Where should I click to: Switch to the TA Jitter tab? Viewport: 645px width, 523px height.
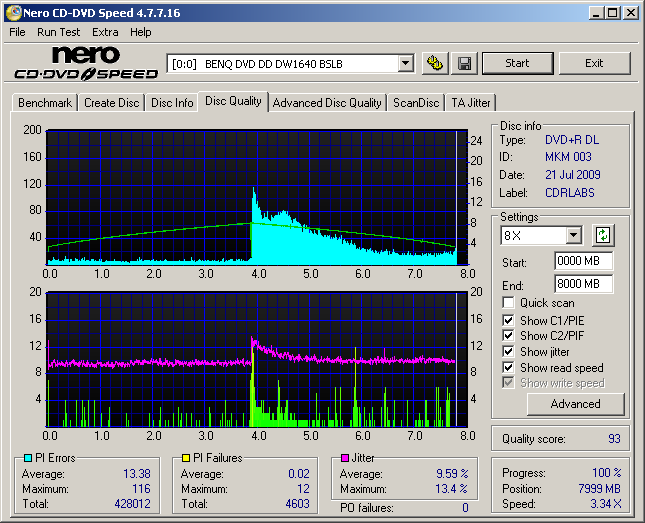(471, 103)
